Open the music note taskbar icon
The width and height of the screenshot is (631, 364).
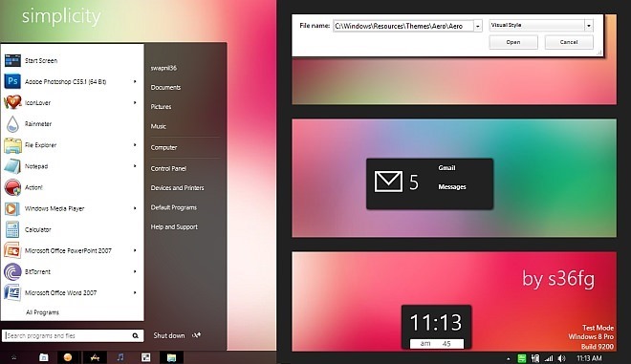(x=120, y=357)
